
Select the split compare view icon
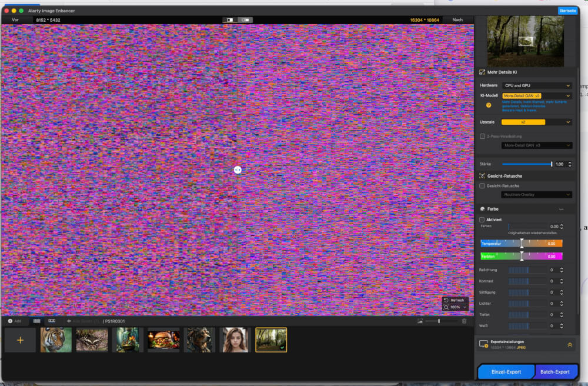coord(230,20)
